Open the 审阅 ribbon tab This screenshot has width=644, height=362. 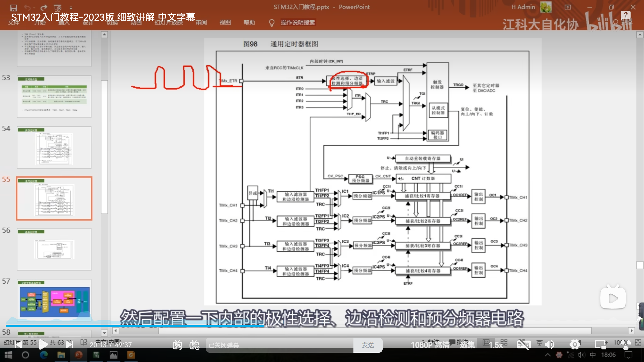click(x=201, y=22)
